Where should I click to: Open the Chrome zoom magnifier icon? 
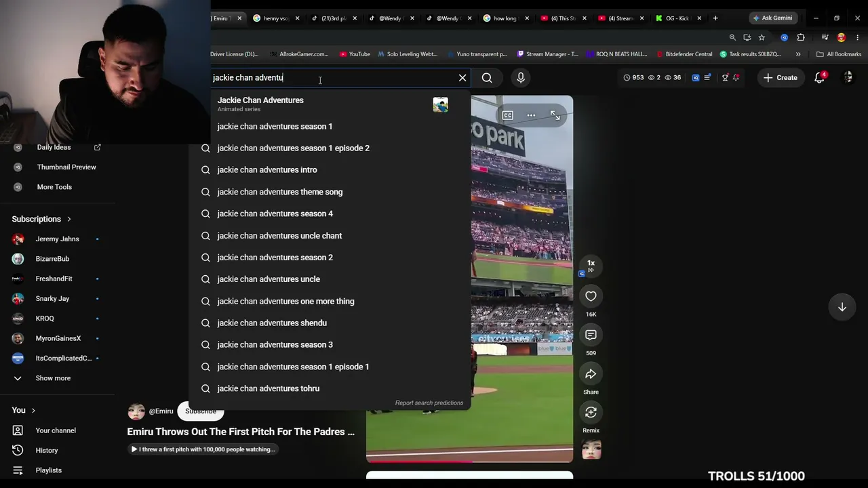tap(732, 37)
